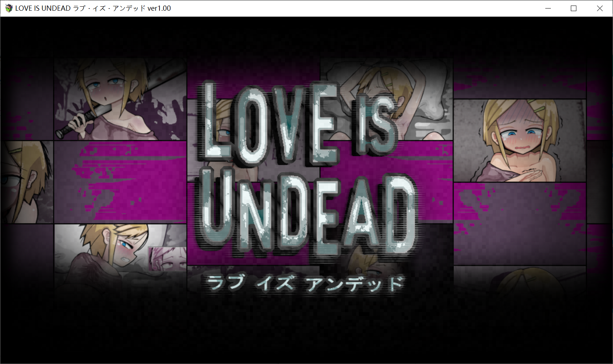Close the LOVE IS UNDEAD window
Viewport: 613px width, 364px height.
click(x=600, y=8)
